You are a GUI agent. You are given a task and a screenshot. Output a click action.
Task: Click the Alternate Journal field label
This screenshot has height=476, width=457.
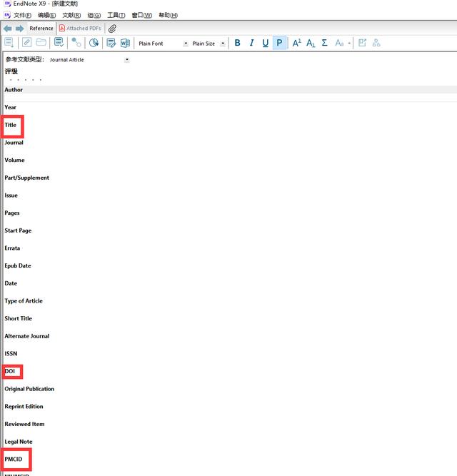coord(26,336)
